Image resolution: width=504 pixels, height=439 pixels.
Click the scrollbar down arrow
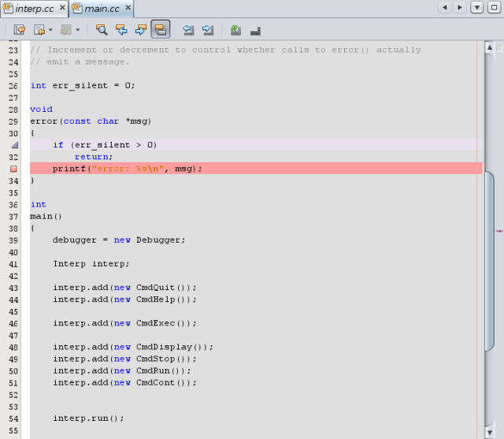coord(489,432)
